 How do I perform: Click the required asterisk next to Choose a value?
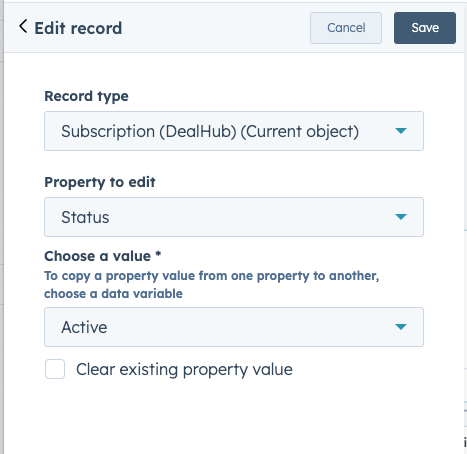(158, 254)
